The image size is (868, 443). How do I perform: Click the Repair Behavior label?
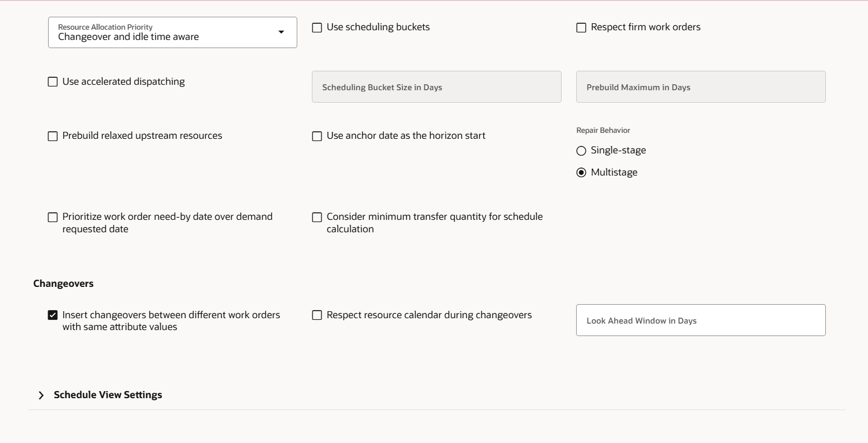[x=603, y=130]
